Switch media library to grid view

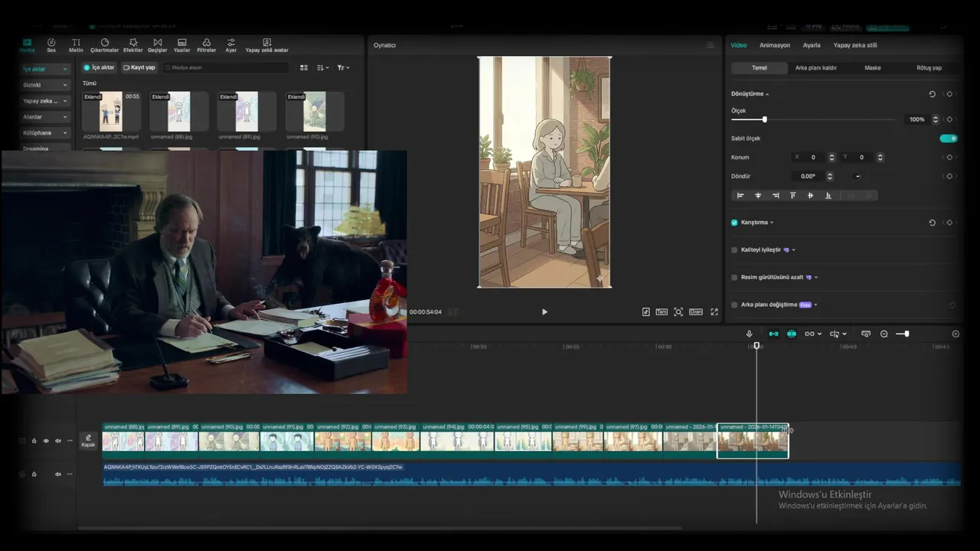click(304, 67)
